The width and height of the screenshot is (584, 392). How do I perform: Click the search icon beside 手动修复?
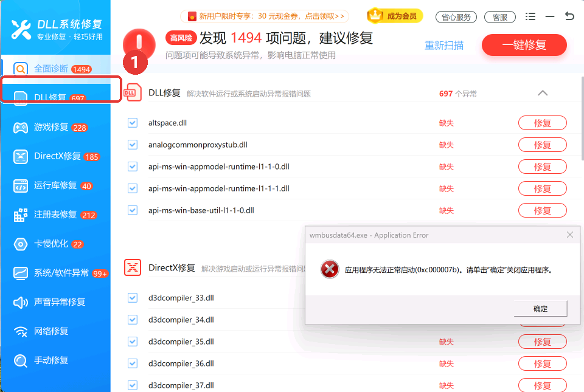21,361
